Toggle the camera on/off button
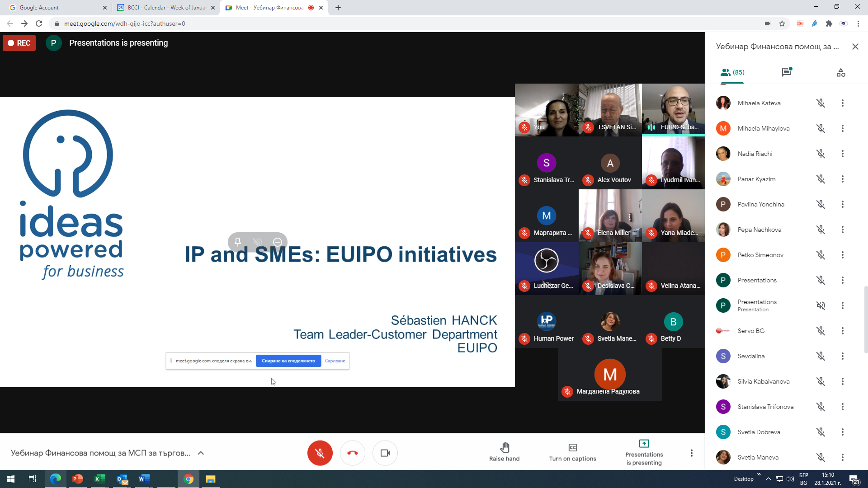 pyautogui.click(x=385, y=453)
